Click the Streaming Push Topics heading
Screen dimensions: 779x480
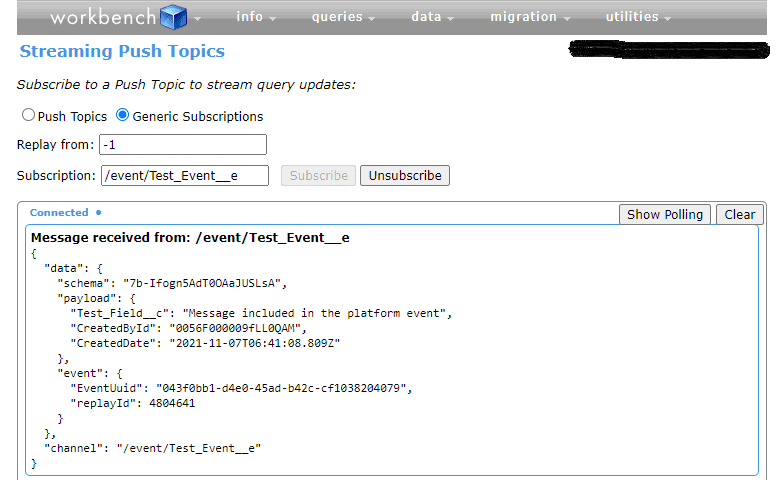pos(122,51)
